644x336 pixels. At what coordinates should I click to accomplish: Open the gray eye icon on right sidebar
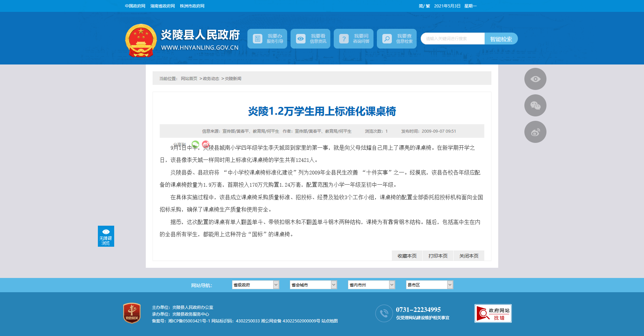pyautogui.click(x=535, y=79)
